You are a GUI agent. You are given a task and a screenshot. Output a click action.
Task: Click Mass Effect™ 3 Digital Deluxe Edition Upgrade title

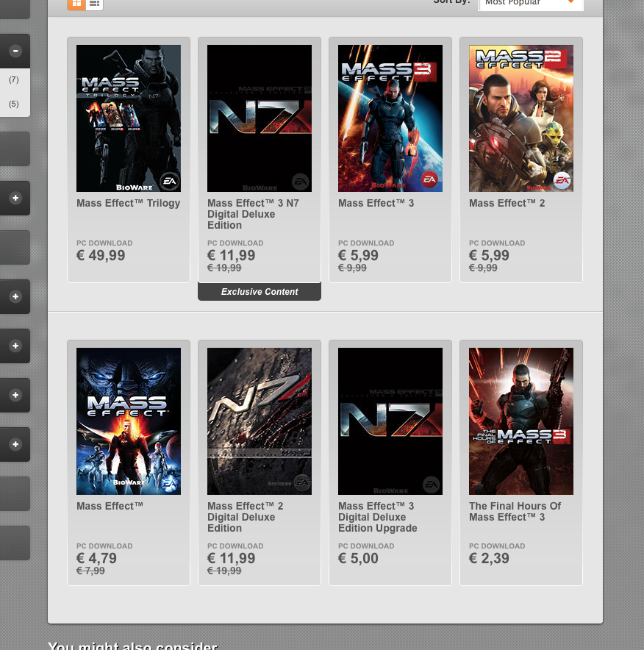(x=378, y=518)
